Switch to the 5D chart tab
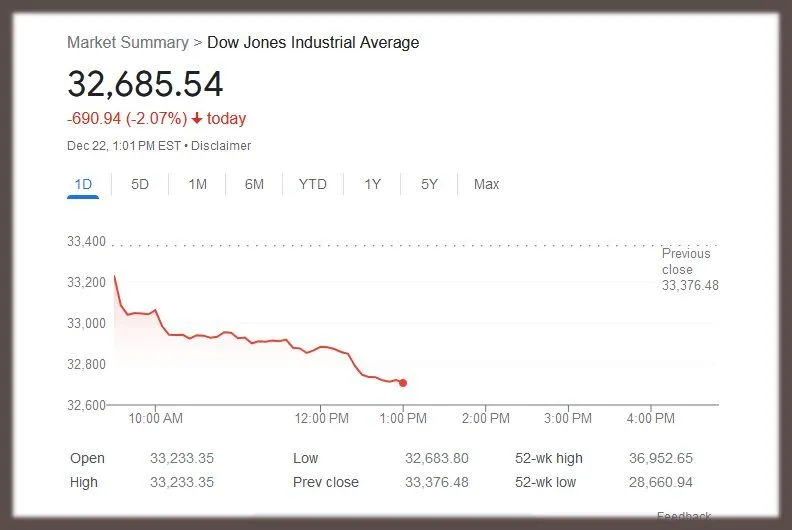 click(x=140, y=184)
